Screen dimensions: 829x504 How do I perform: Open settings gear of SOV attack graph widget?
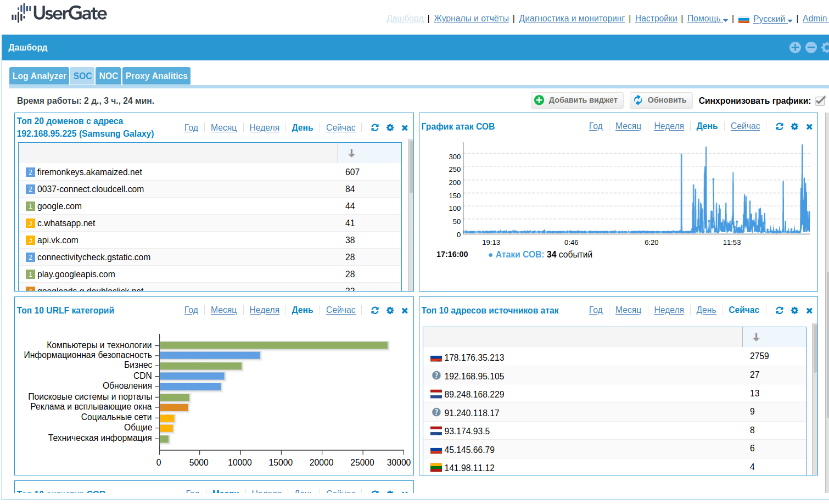(x=794, y=127)
